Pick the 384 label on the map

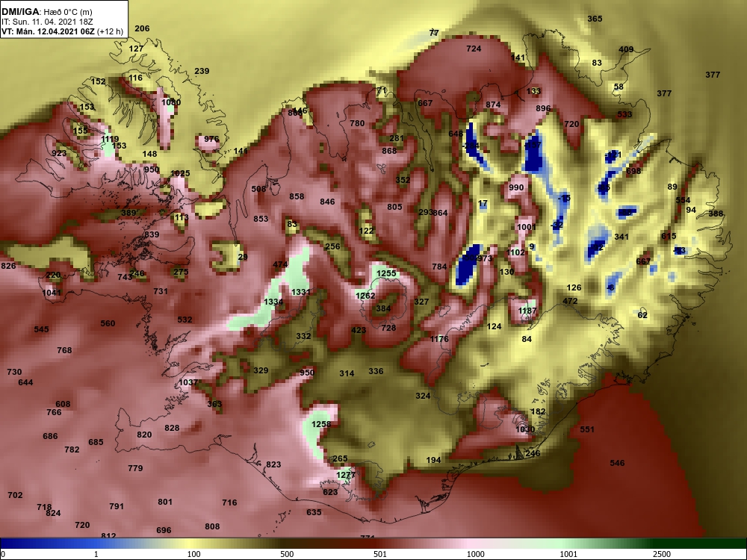[383, 308]
